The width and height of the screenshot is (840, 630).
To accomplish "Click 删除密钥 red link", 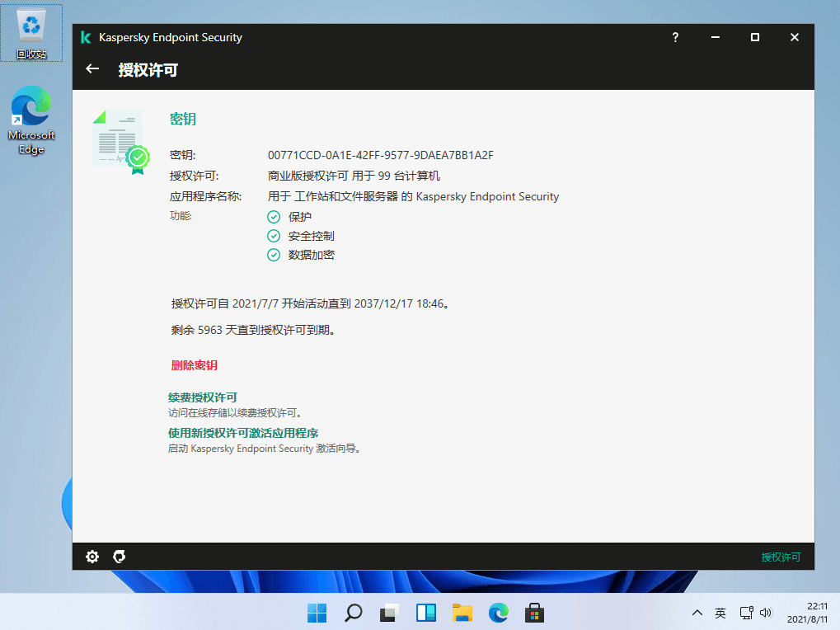I will click(195, 365).
